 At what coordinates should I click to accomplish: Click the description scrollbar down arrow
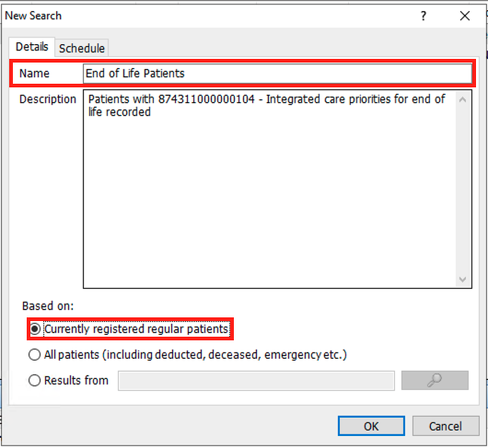pyautogui.click(x=462, y=279)
